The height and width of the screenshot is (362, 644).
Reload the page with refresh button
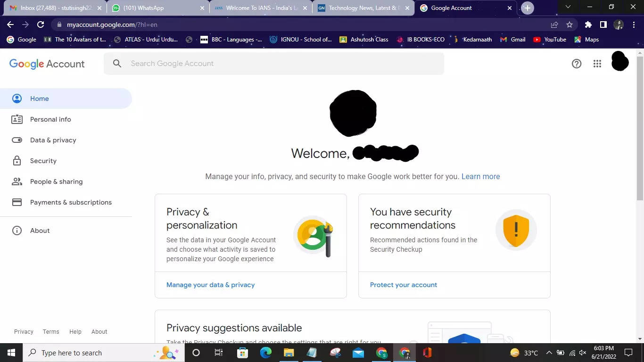pyautogui.click(x=41, y=25)
